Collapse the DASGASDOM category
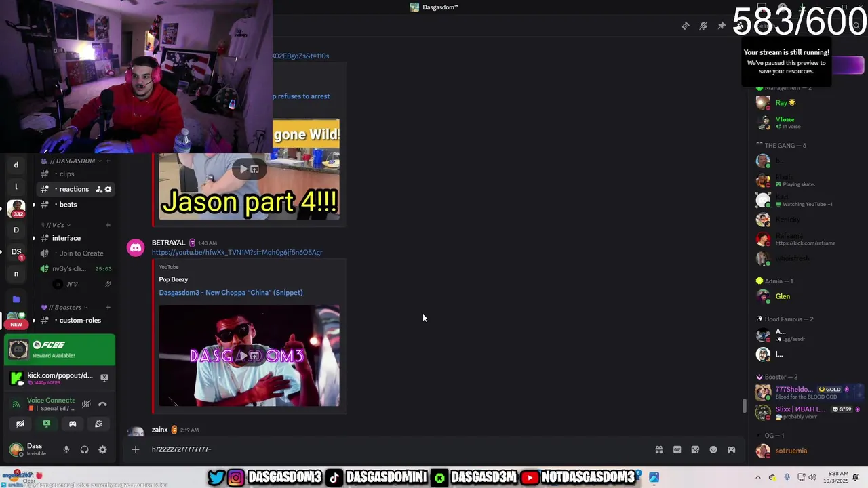868x488 pixels. [x=75, y=161]
